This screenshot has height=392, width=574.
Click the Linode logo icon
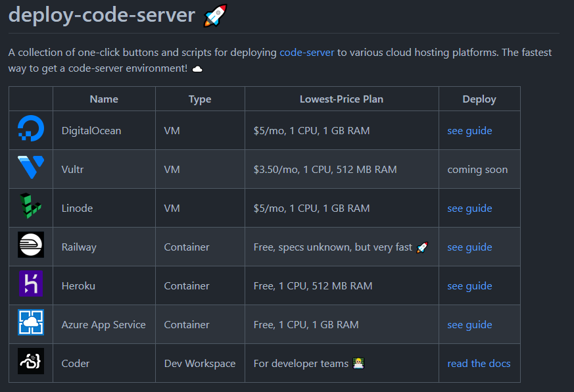pyautogui.click(x=31, y=206)
